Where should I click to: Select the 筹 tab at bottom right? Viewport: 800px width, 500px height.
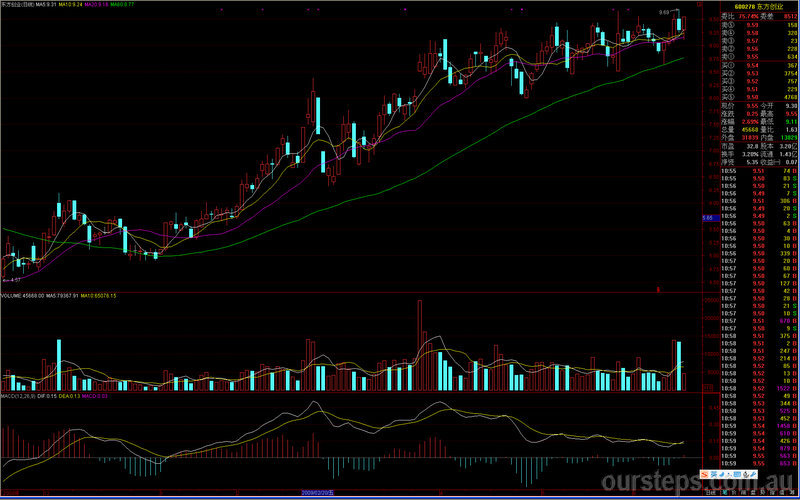tap(792, 493)
